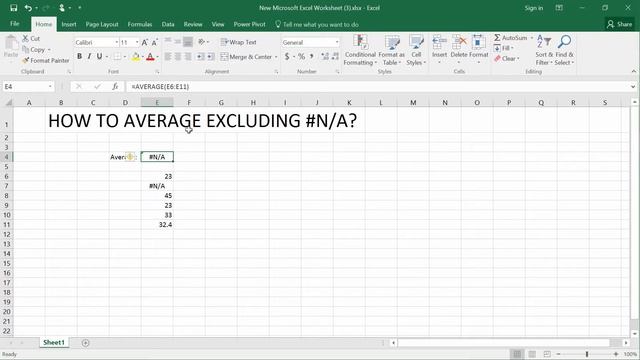Increase indent of cell text

coord(211,57)
